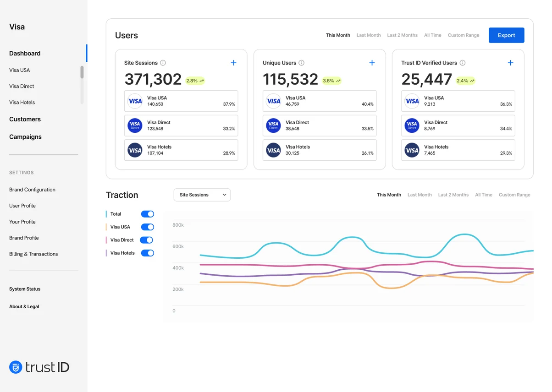Click the Visa Hotels logo under Site Sessions
552x392 pixels.
pos(135,150)
